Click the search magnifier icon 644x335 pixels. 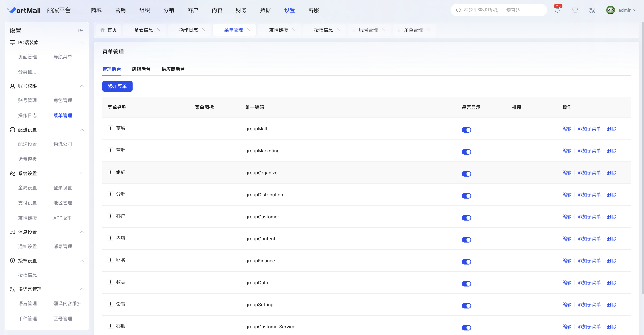click(x=458, y=10)
